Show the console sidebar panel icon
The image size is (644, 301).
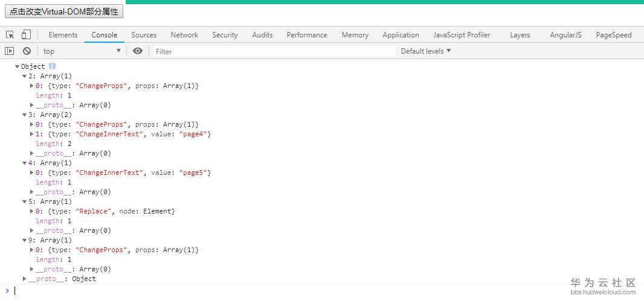point(10,51)
